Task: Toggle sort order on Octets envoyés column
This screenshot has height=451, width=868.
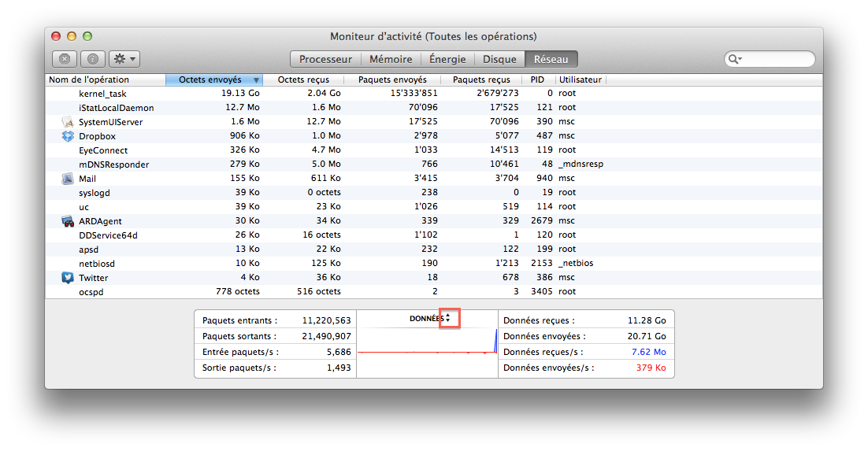Action: click(213, 79)
